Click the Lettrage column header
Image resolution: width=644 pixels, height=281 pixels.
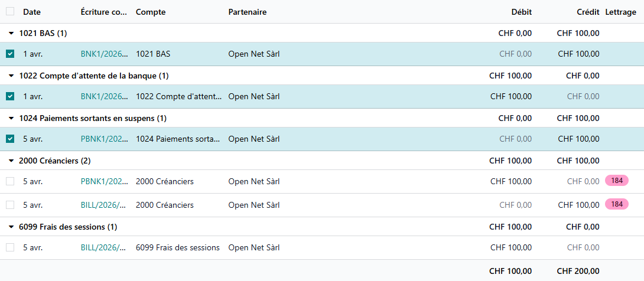click(620, 12)
